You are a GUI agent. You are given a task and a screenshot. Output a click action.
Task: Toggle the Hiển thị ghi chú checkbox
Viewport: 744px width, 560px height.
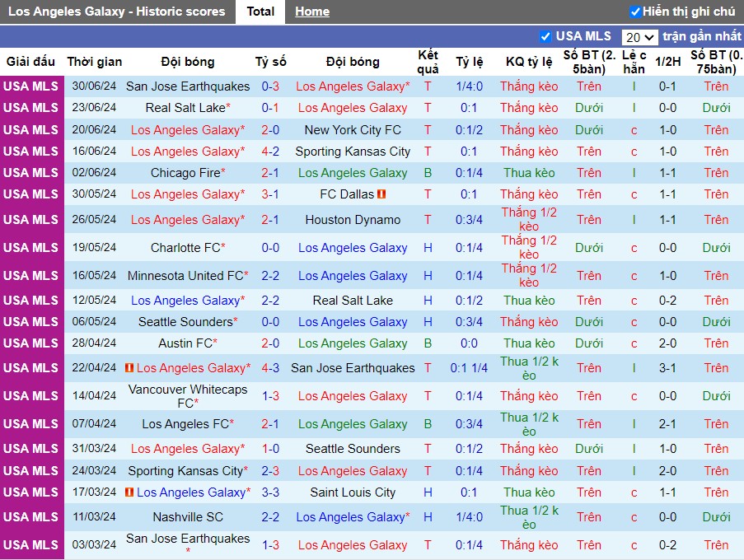click(635, 12)
